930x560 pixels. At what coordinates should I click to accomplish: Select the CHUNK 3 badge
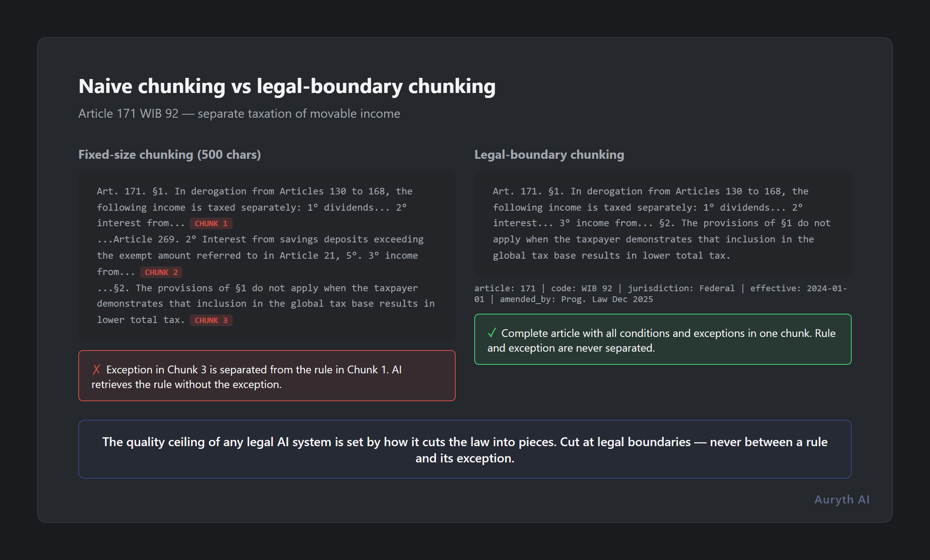211,320
